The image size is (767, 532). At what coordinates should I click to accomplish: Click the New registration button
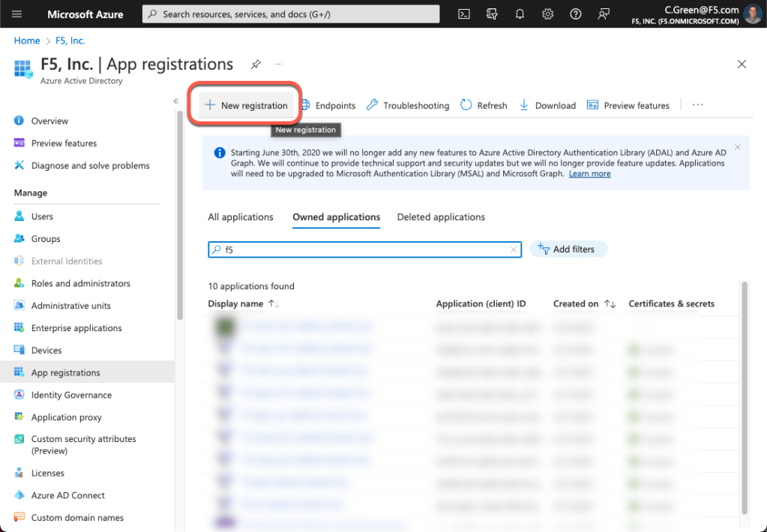pyautogui.click(x=246, y=106)
